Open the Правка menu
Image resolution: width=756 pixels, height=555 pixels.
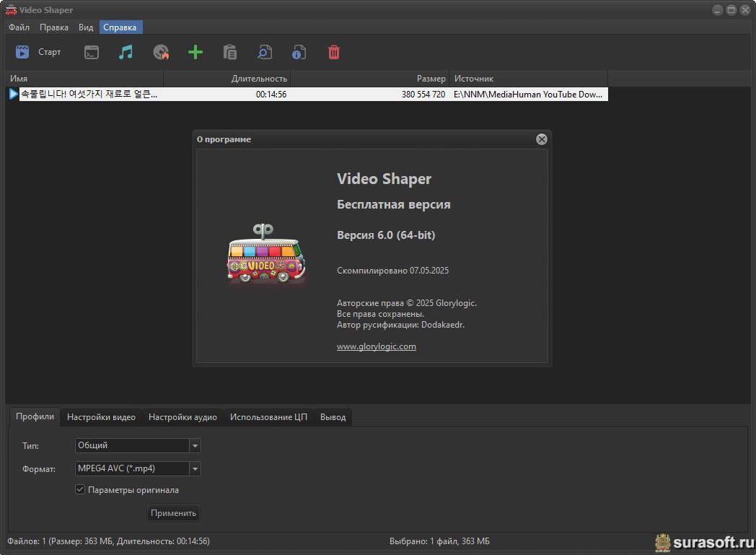(54, 27)
